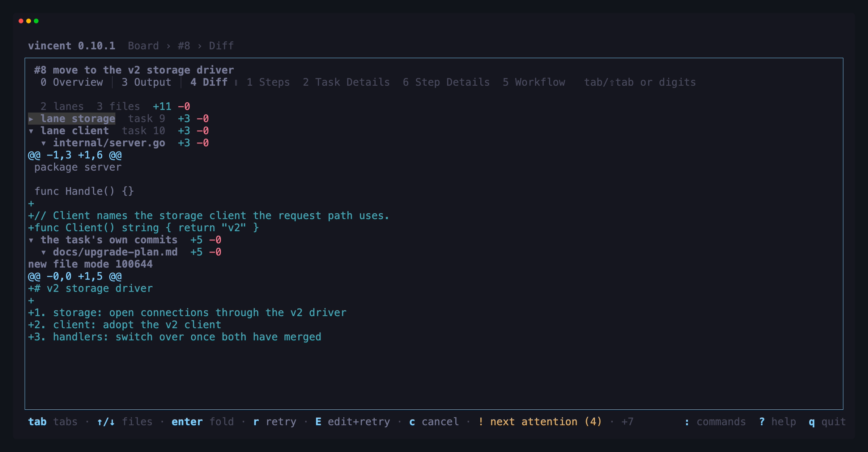This screenshot has width=868, height=452.
Task: Select the the task's own commits label
Action: (x=109, y=240)
